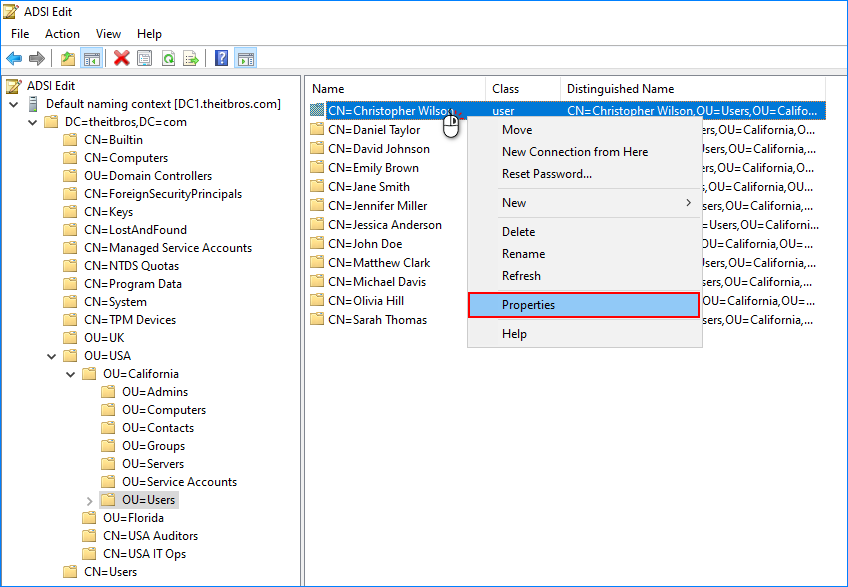This screenshot has width=848, height=587.
Task: Select CN=TPM Devices in tree
Action: pos(130,320)
